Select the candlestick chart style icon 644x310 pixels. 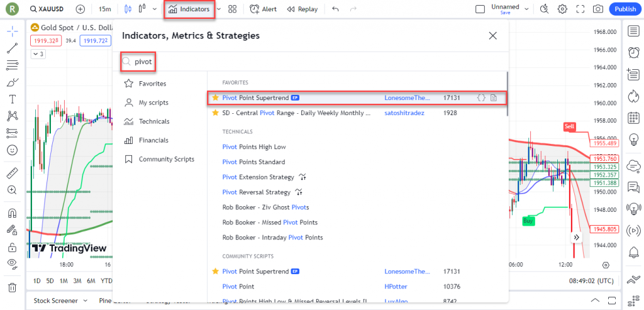[x=128, y=9]
